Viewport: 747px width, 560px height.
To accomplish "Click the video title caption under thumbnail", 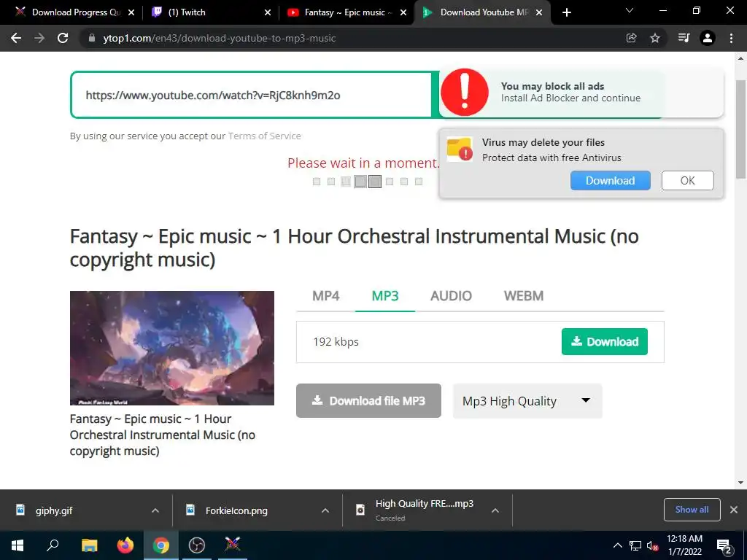I will (x=163, y=435).
